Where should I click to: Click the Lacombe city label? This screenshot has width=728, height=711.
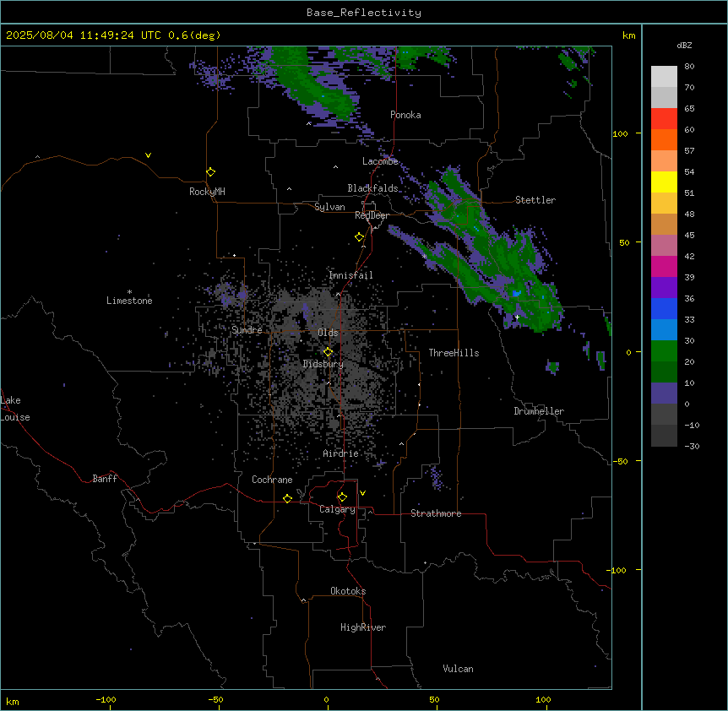pyautogui.click(x=380, y=161)
